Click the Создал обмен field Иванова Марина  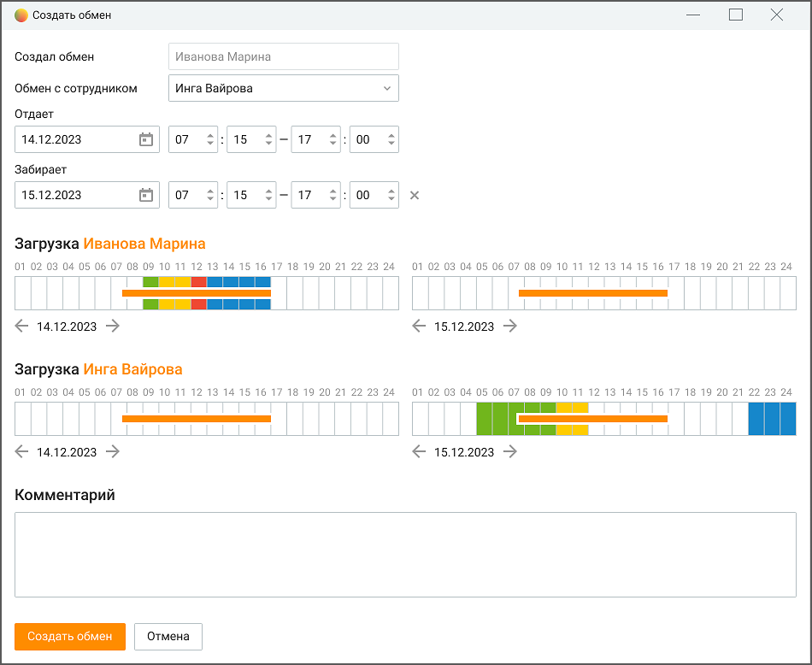click(284, 56)
